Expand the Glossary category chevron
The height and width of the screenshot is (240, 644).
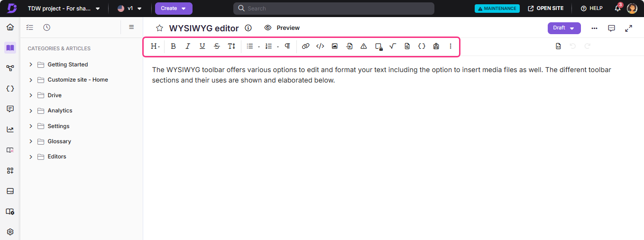[31, 141]
